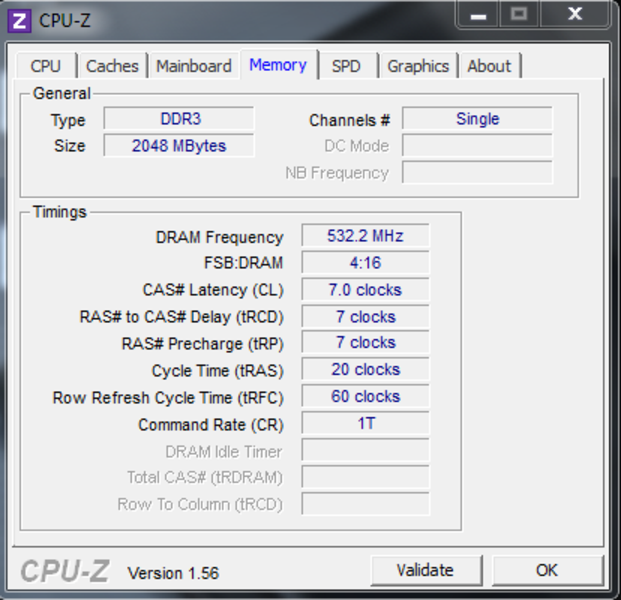Click the Command Rate (CR) label
The image size is (621, 600).
[211, 425]
